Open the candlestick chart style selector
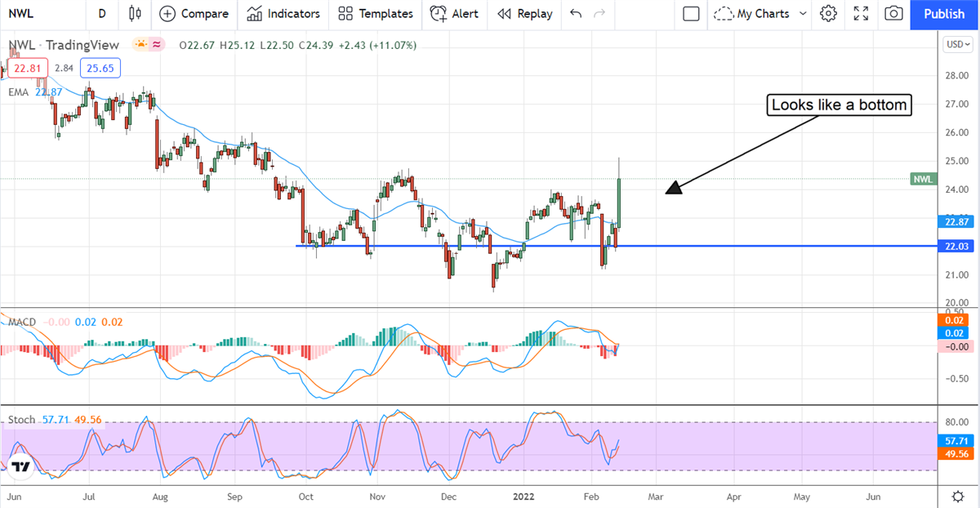980x508 pixels. 136,14
